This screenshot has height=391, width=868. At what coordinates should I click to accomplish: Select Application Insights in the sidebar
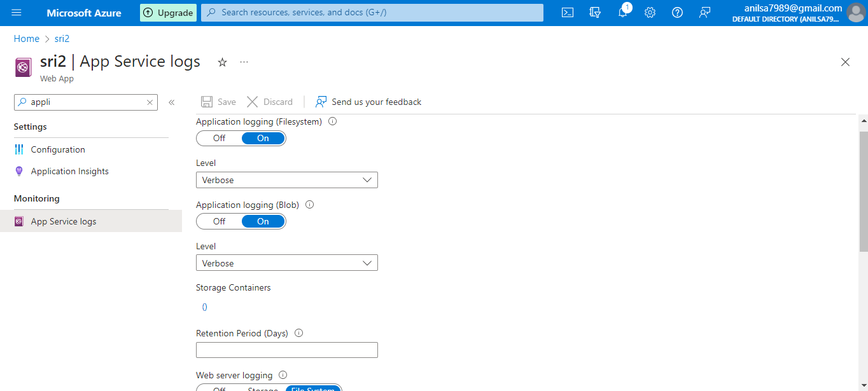69,170
